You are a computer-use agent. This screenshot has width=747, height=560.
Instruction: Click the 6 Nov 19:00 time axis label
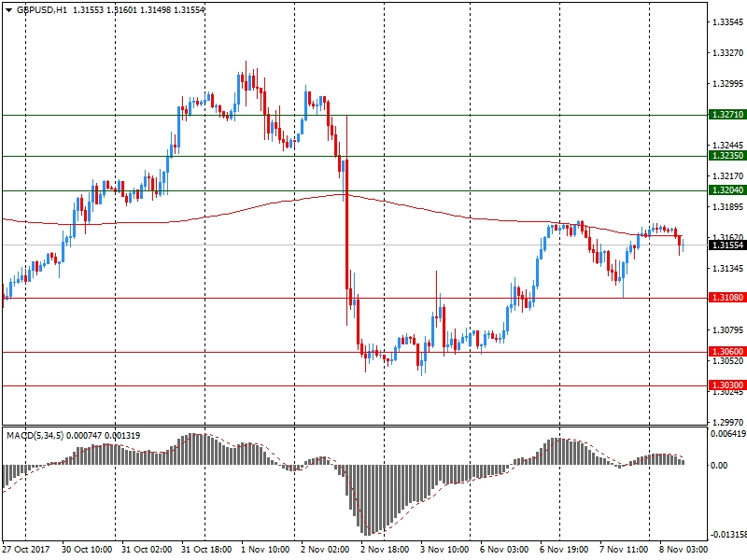pyautogui.click(x=564, y=550)
